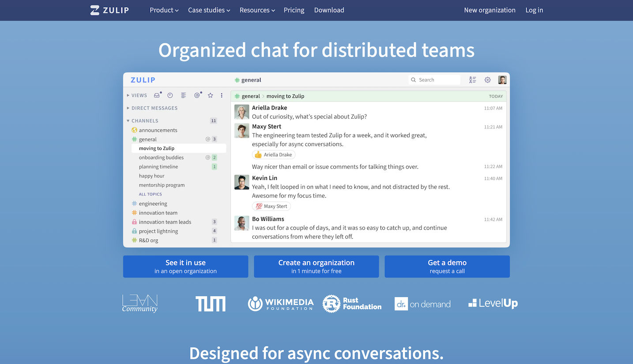Click the profile avatar in app header
Image resolution: width=633 pixels, height=364 pixels.
pyautogui.click(x=502, y=80)
